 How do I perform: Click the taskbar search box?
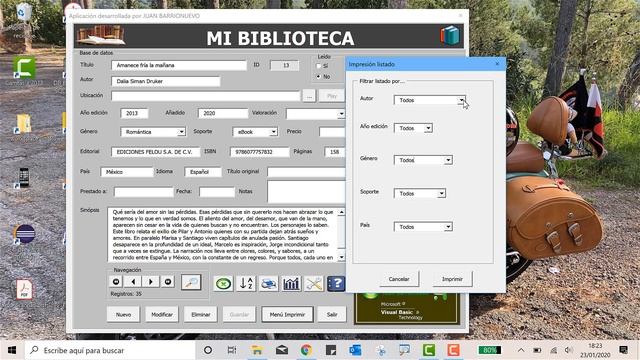point(110,350)
